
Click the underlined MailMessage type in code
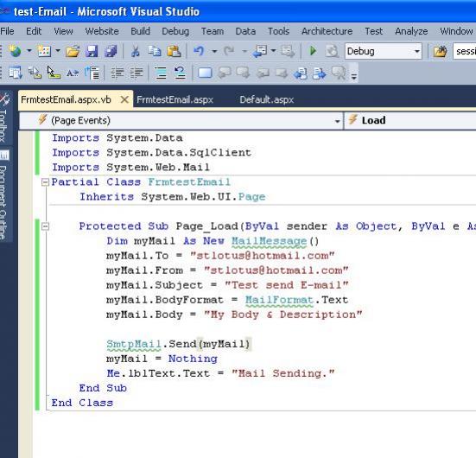(x=269, y=241)
